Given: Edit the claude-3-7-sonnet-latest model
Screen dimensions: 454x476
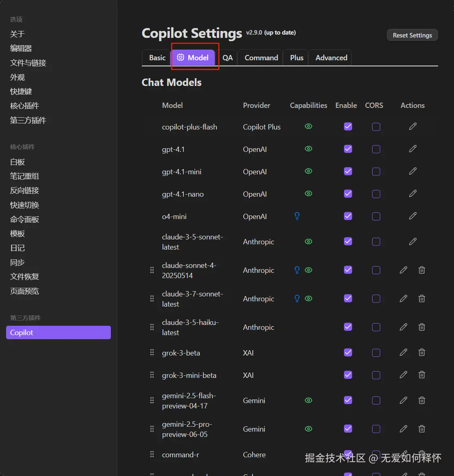Looking at the screenshot, I should 403,298.
